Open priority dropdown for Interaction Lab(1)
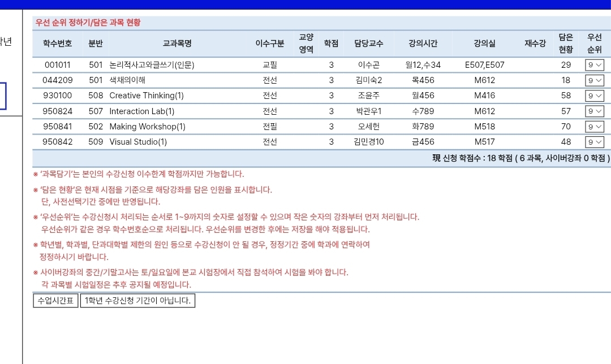Screen dimensions: 611x364 point(595,111)
